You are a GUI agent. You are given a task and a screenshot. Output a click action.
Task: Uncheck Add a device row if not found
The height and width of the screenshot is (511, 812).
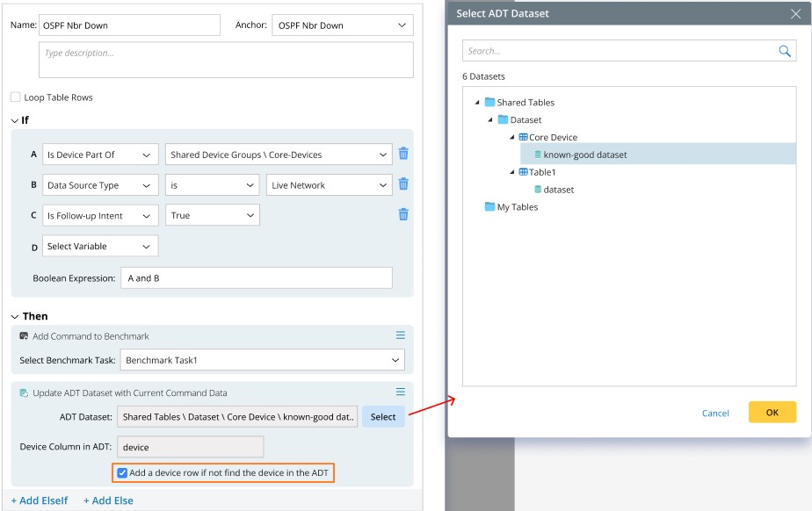click(x=122, y=472)
